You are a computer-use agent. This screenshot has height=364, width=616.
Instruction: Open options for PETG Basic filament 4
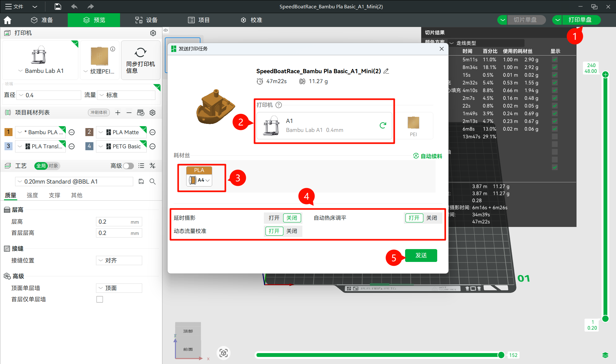click(x=153, y=146)
